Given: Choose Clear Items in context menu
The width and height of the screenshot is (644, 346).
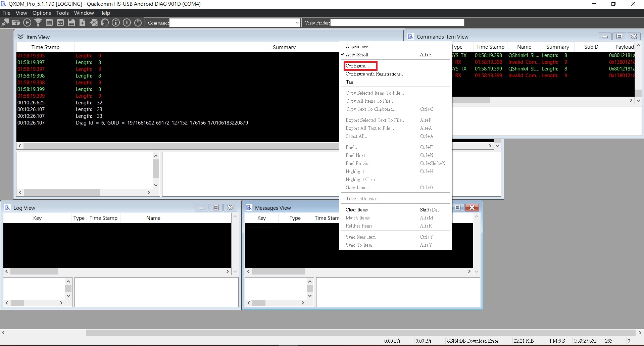Looking at the screenshot, I should 356,210.
